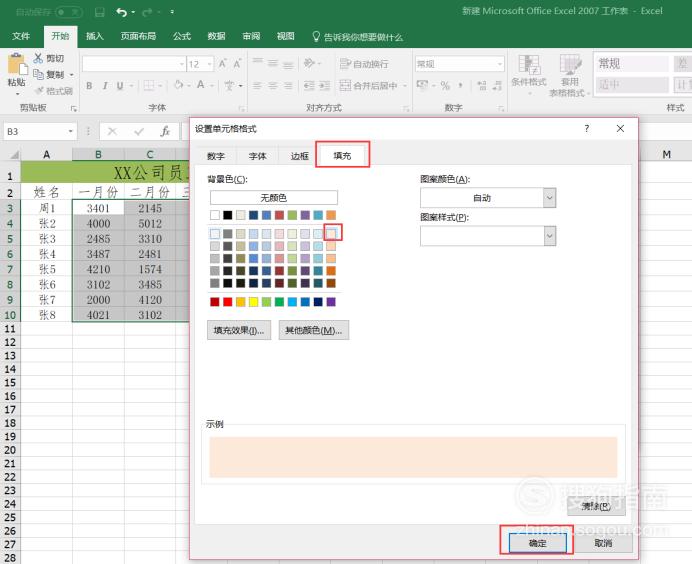Open the number format dropdown
692x564 pixels.
click(500, 64)
